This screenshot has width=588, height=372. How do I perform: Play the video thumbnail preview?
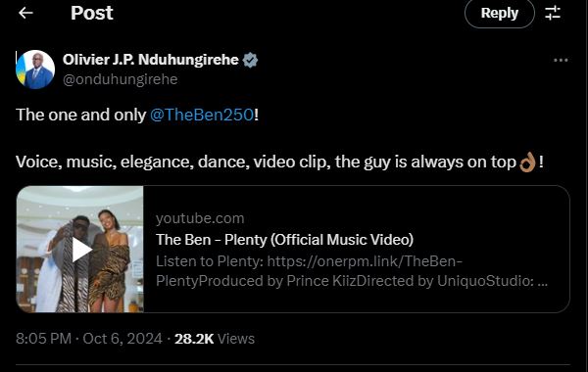coord(80,249)
